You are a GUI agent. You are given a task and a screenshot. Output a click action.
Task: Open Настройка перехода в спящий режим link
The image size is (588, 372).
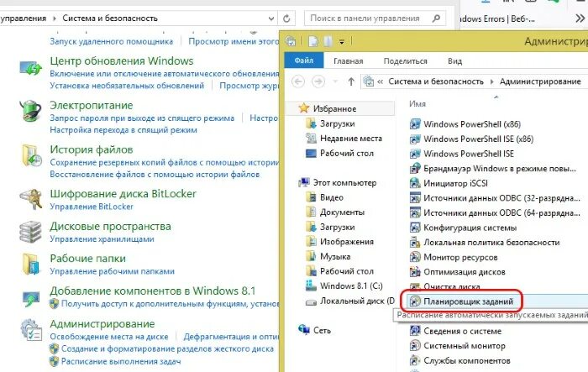123,130
